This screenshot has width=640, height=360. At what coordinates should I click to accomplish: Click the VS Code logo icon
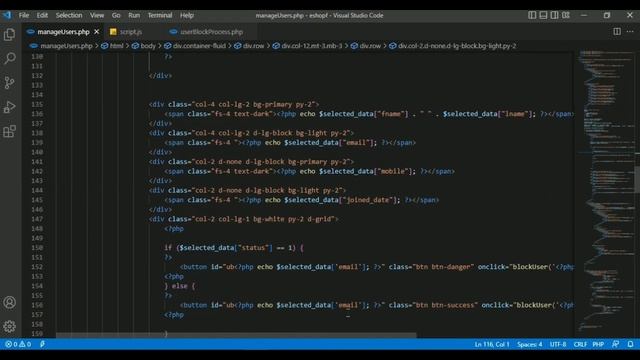(7, 16)
